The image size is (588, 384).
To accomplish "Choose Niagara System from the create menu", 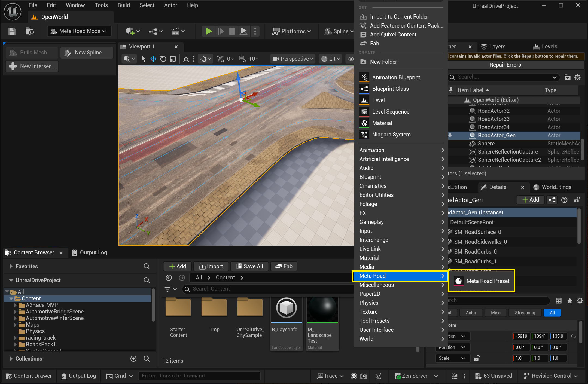I will coord(401,135).
